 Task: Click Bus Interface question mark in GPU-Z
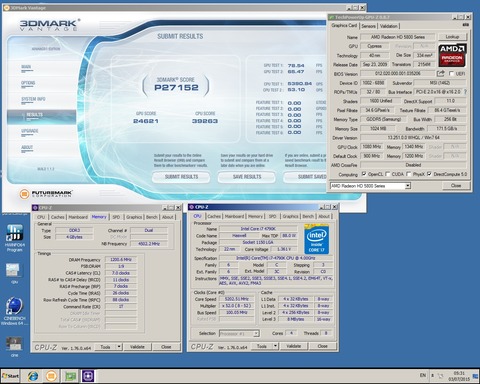(465, 92)
